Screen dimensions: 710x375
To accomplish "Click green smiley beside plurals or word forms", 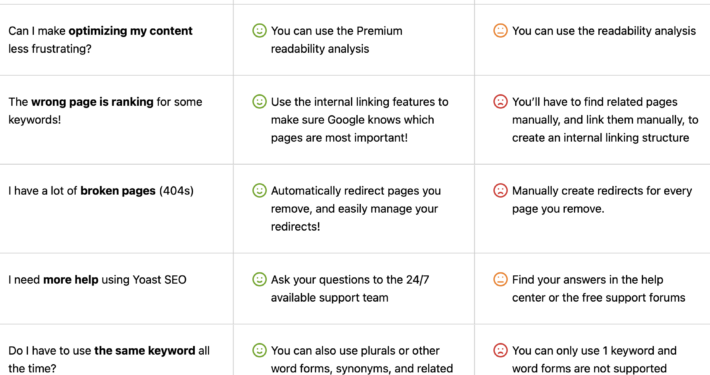I will click(x=259, y=351).
